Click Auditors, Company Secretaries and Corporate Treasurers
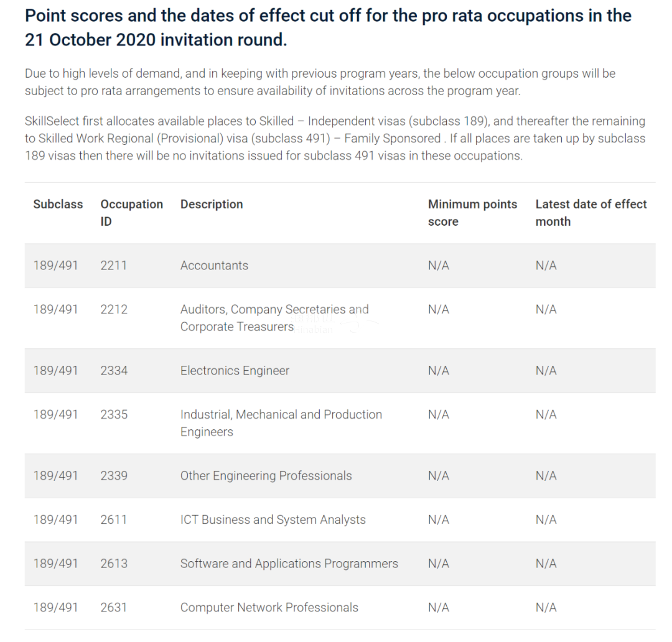672x642 pixels. click(274, 318)
